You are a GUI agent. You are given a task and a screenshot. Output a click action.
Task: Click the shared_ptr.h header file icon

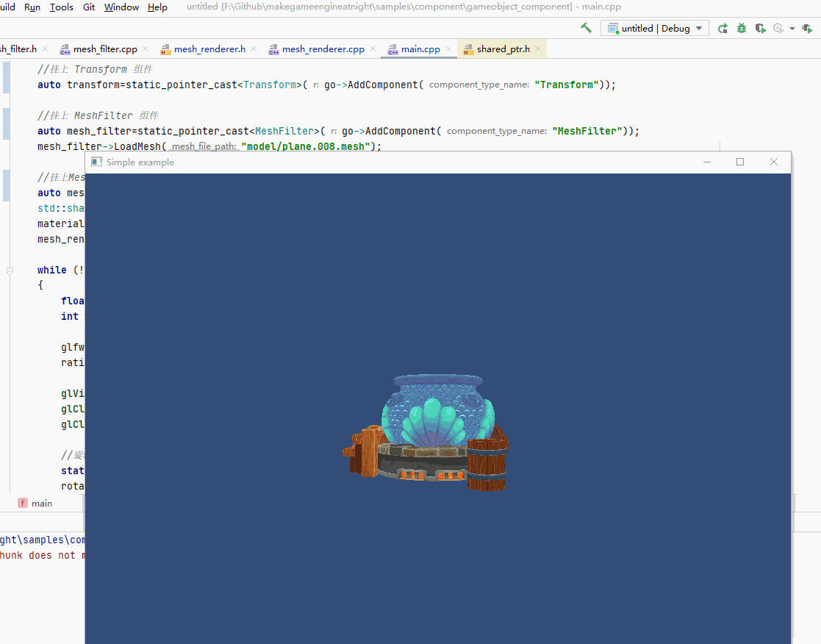click(x=469, y=50)
